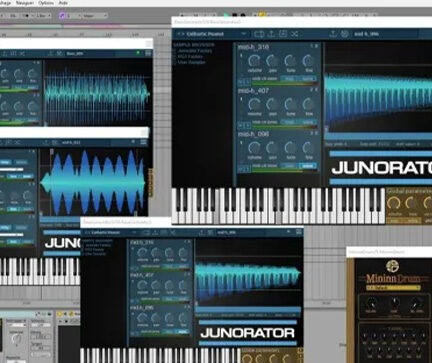Viewport: 432px width, 363px height.
Task: Open the Naviguer menu in the menu bar
Action: 25,3
